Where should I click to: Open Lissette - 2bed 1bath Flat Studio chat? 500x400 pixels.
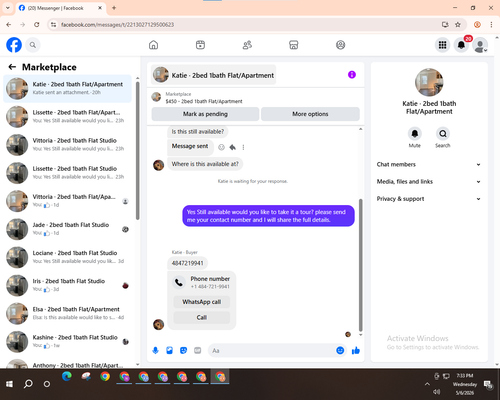click(67, 173)
